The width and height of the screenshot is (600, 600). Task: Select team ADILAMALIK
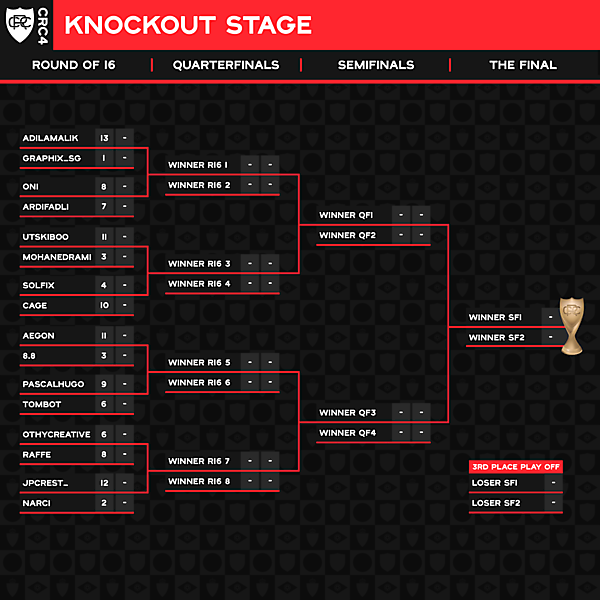[x=50, y=138]
